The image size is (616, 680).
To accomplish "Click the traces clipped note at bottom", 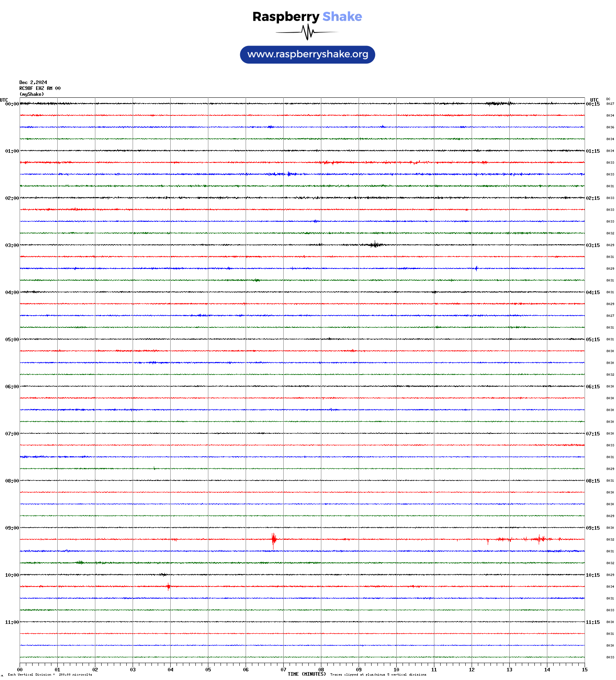I will pos(378,675).
